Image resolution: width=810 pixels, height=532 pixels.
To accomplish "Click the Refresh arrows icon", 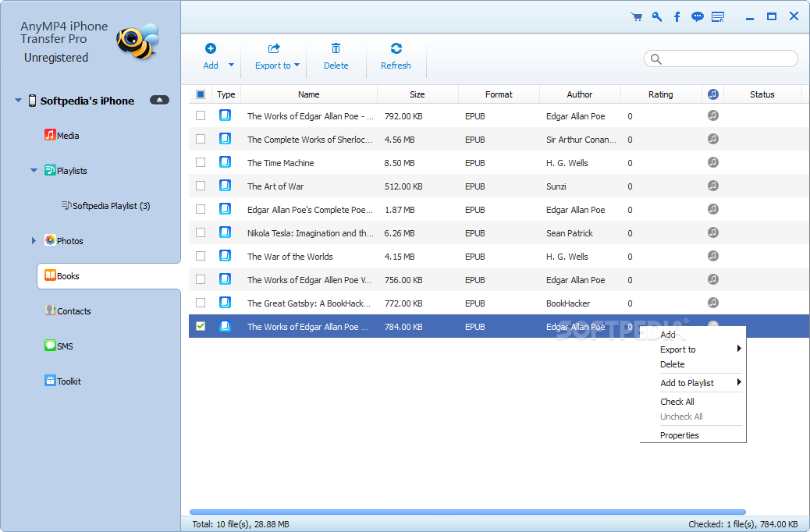I will click(x=396, y=48).
